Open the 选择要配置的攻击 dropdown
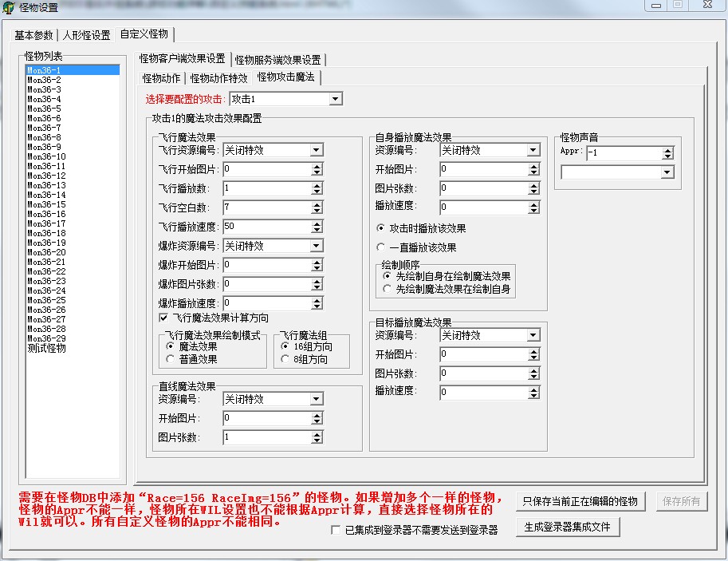Screen dimensions: 728x561 click(336, 99)
